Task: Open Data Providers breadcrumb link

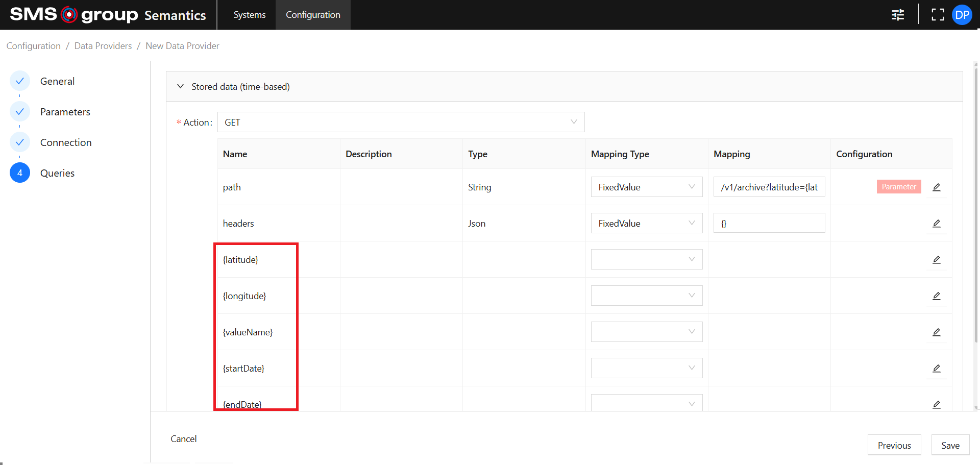Action: (103, 46)
